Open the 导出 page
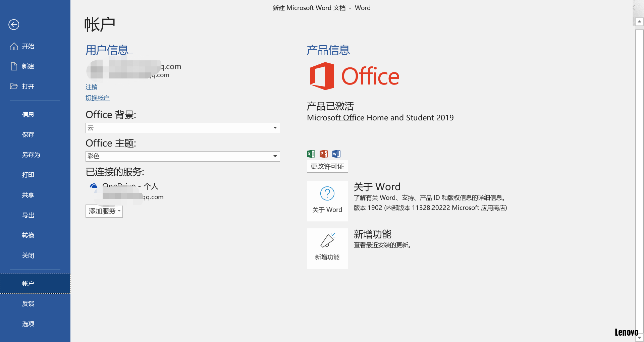The width and height of the screenshot is (644, 342). (x=35, y=215)
